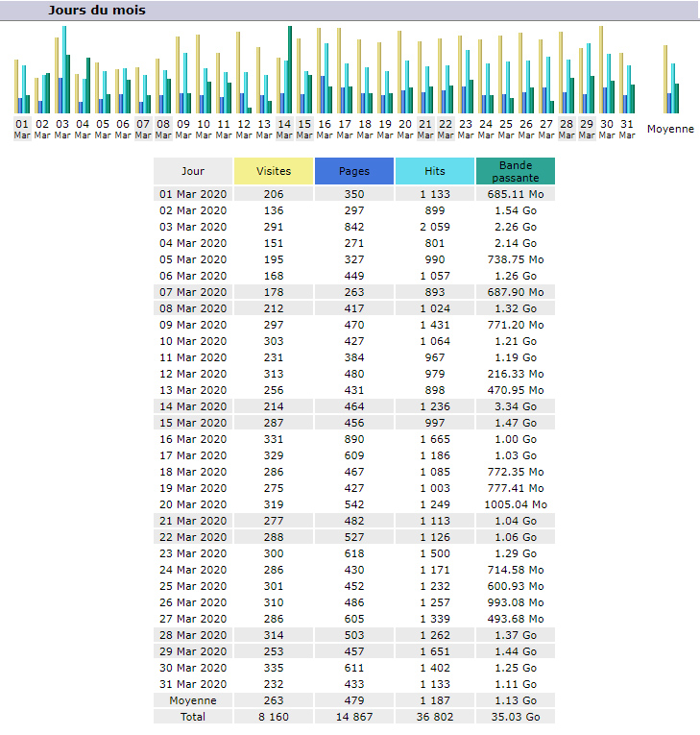Image resolution: width=700 pixels, height=735 pixels.
Task: Click the '09 Mar 2020' date cell
Action: click(193, 325)
